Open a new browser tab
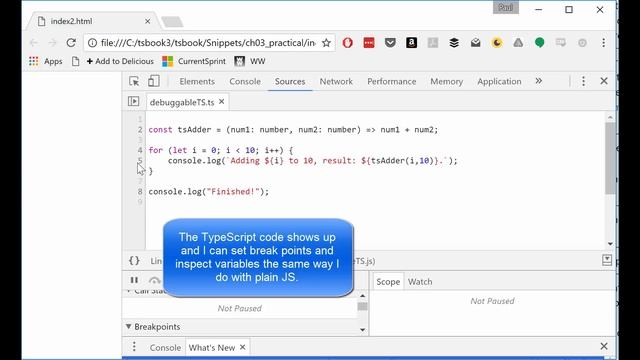This screenshot has height=360, width=640. pos(172,22)
